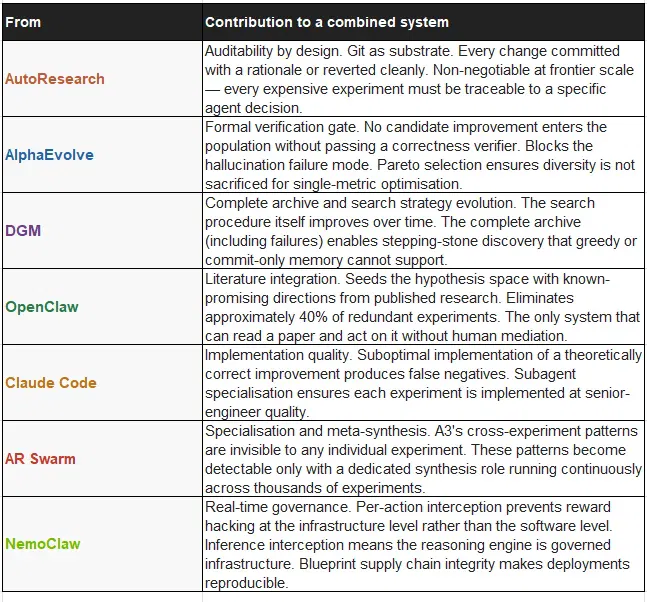Click the 'From' column header
647x602 pixels.
point(23,22)
